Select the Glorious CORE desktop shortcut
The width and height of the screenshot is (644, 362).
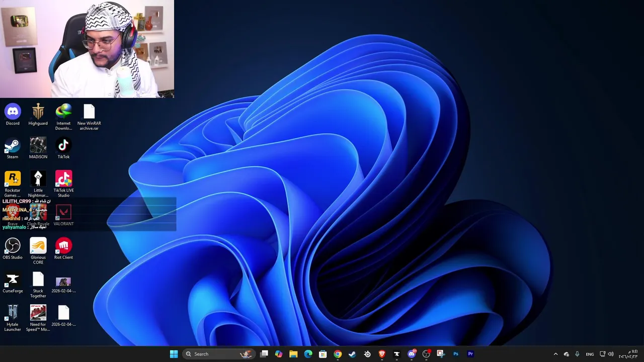tap(38, 251)
